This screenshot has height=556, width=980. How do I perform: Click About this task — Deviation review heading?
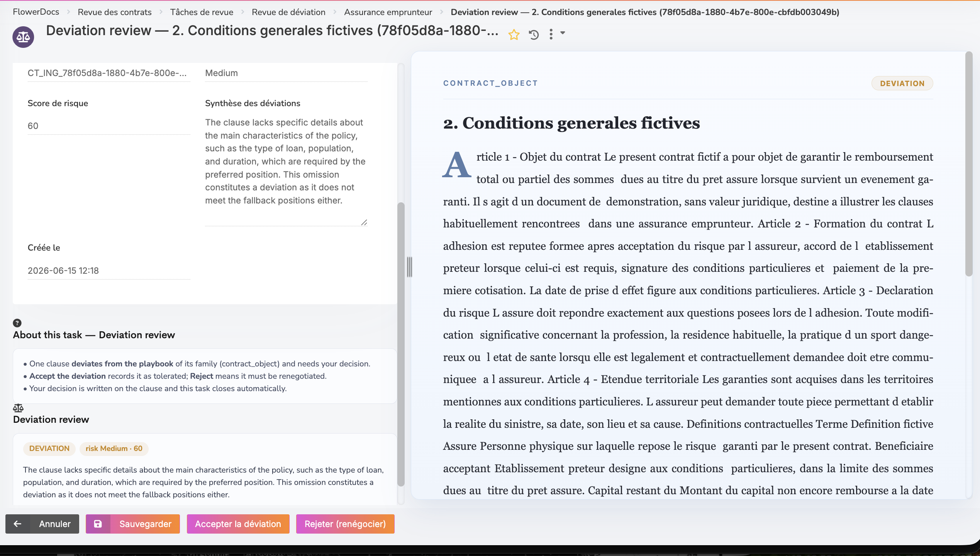[94, 335]
